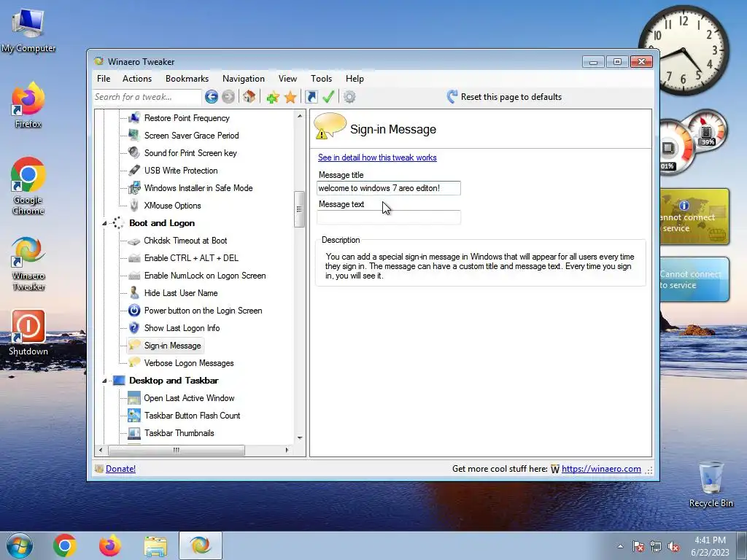Click the tree vertical scrollbar thumb

[x=299, y=209]
